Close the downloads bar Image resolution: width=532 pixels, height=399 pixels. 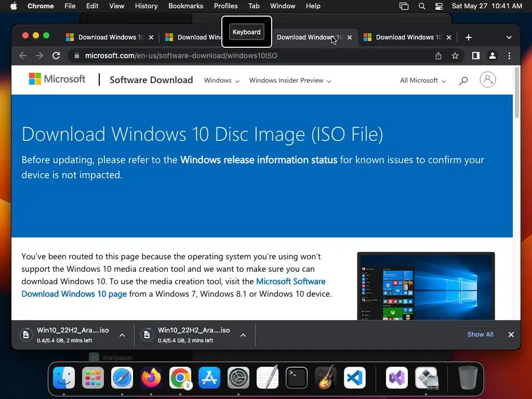pyautogui.click(x=511, y=335)
